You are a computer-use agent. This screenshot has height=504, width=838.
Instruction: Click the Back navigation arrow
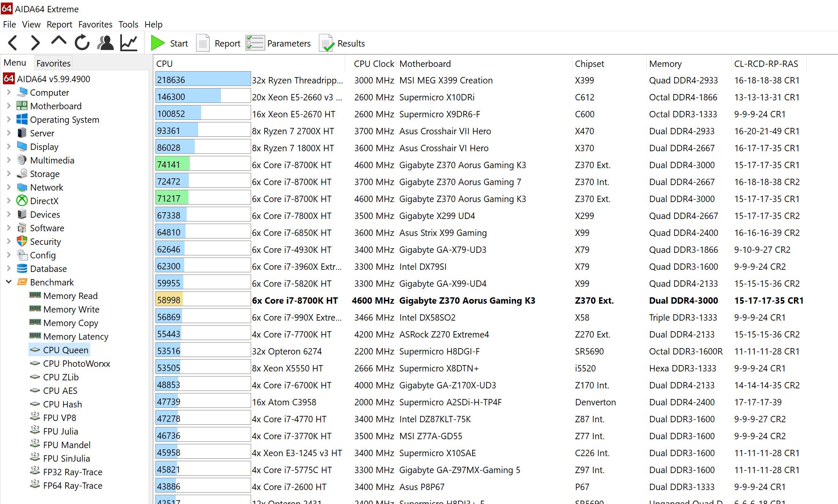(13, 43)
